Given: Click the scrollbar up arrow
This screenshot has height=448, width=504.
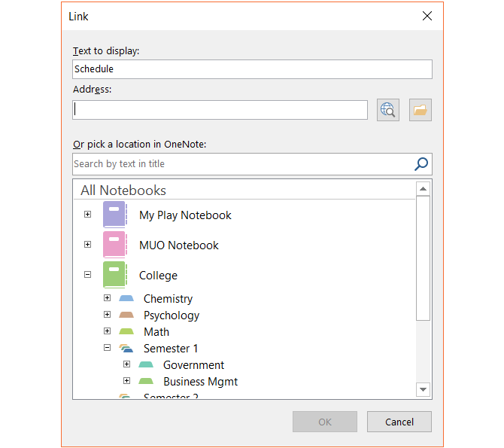Looking at the screenshot, I should click(x=423, y=189).
